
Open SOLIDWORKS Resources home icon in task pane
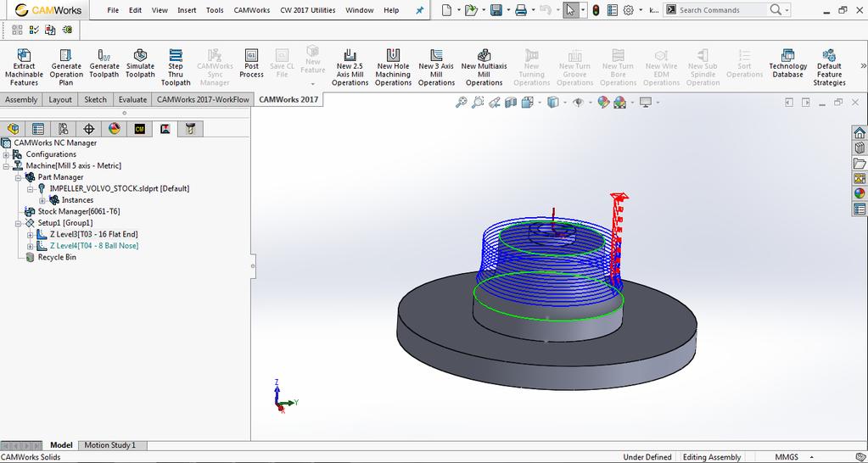[x=860, y=133]
